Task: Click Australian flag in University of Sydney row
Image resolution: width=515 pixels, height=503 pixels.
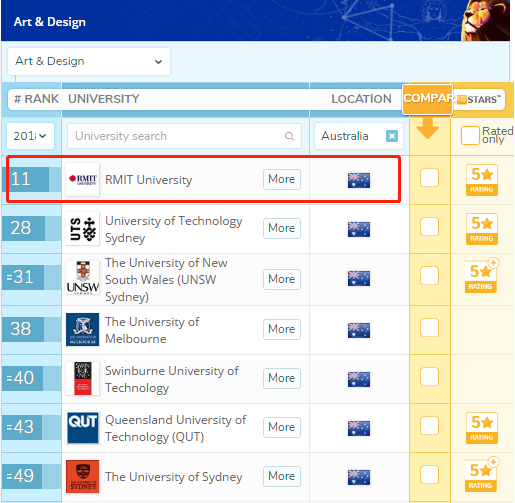Action: (x=359, y=477)
